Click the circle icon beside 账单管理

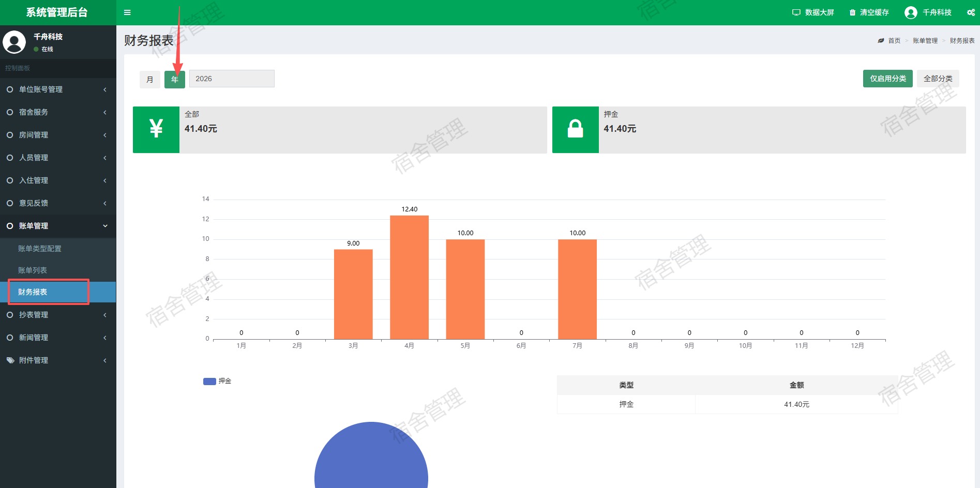coord(10,226)
